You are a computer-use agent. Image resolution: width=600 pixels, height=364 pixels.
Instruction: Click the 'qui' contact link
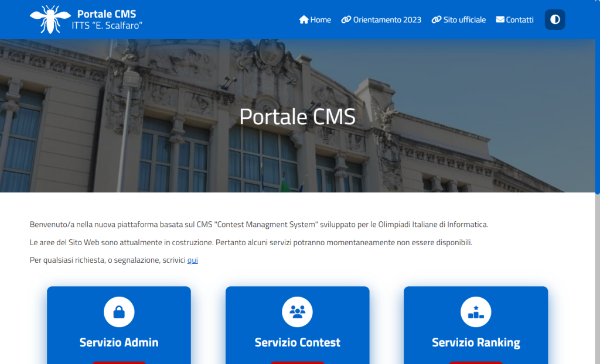click(x=192, y=260)
